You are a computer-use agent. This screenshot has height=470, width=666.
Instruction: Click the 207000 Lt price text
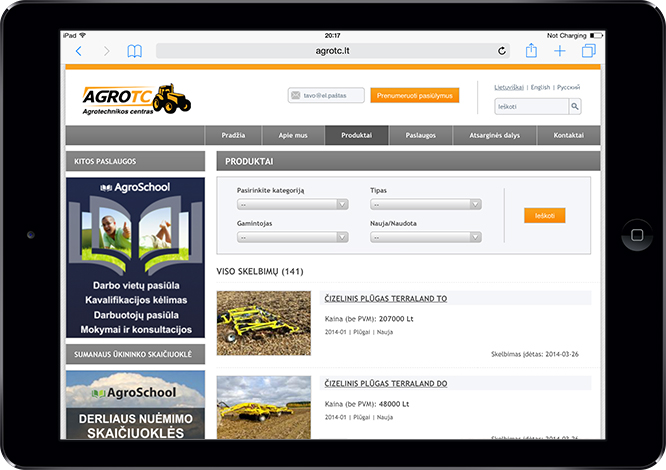396,319
